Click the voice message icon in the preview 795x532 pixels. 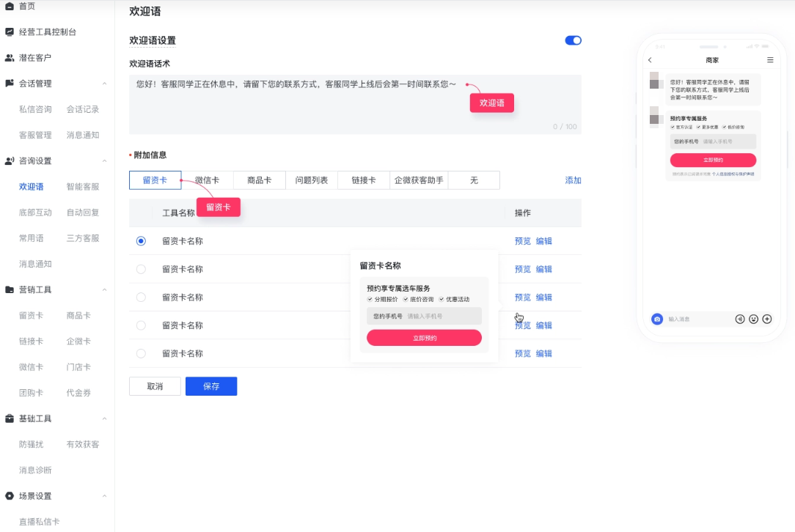(x=740, y=319)
